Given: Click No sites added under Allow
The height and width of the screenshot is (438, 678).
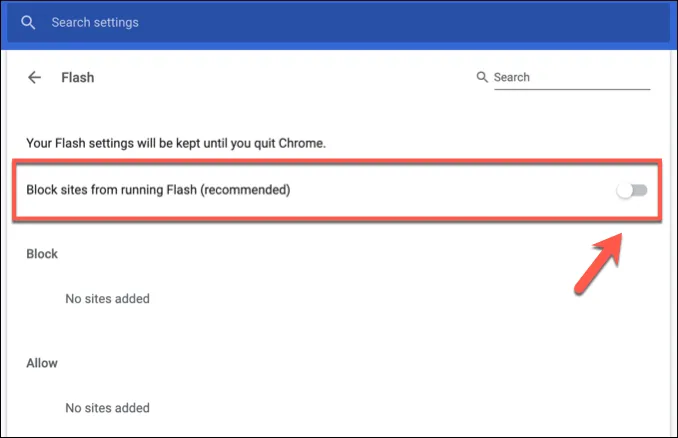Looking at the screenshot, I should point(107,408).
